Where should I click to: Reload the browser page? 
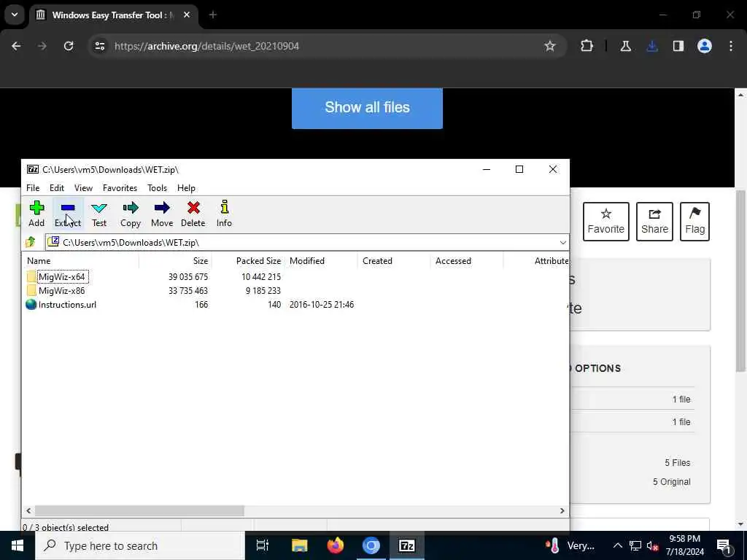[69, 46]
